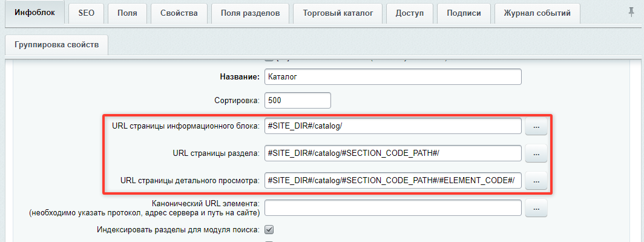This screenshot has height=242, width=644.
Task: Switch to the Свойства tab
Action: tap(179, 13)
